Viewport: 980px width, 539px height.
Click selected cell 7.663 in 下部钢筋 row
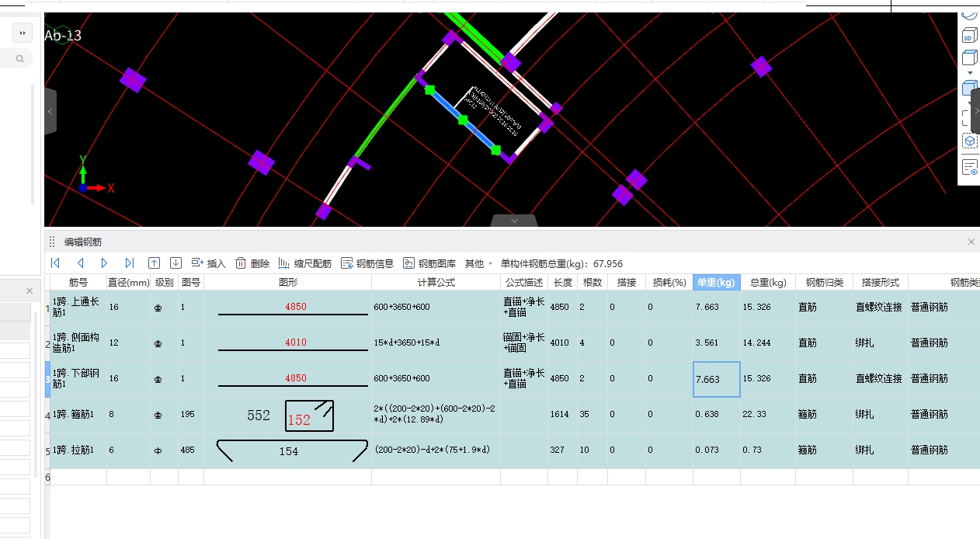(716, 379)
